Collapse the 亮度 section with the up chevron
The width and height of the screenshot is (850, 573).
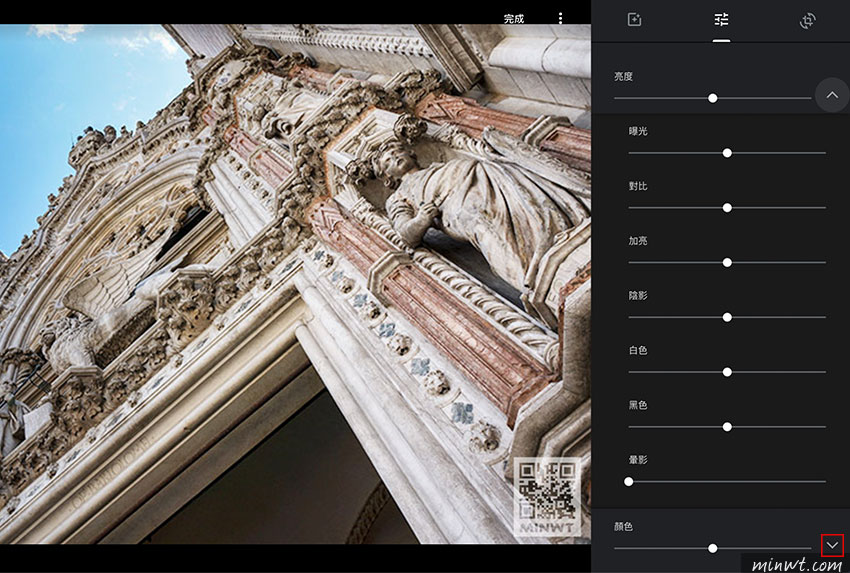[832, 95]
